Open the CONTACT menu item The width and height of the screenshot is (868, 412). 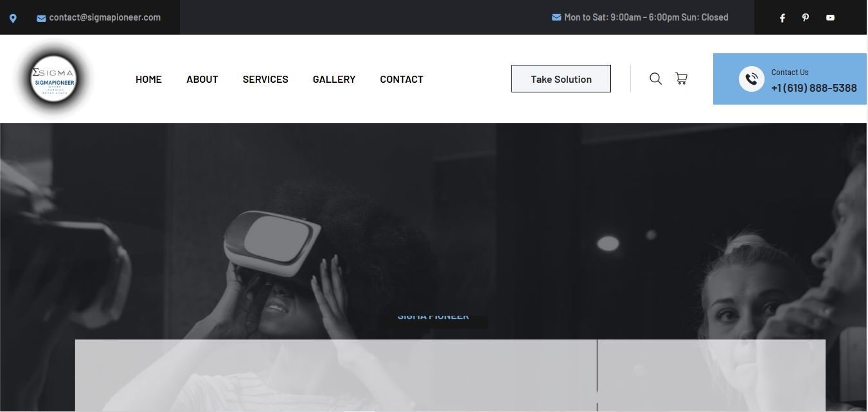click(x=402, y=79)
